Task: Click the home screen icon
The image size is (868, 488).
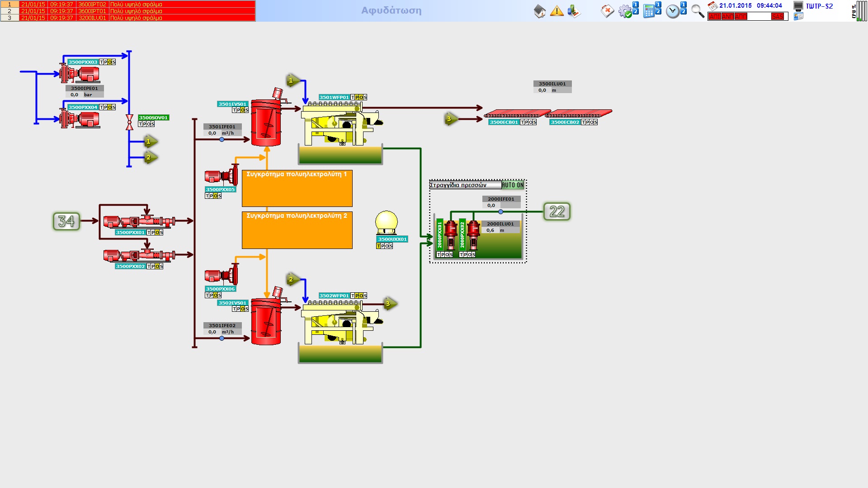Action: click(x=539, y=11)
